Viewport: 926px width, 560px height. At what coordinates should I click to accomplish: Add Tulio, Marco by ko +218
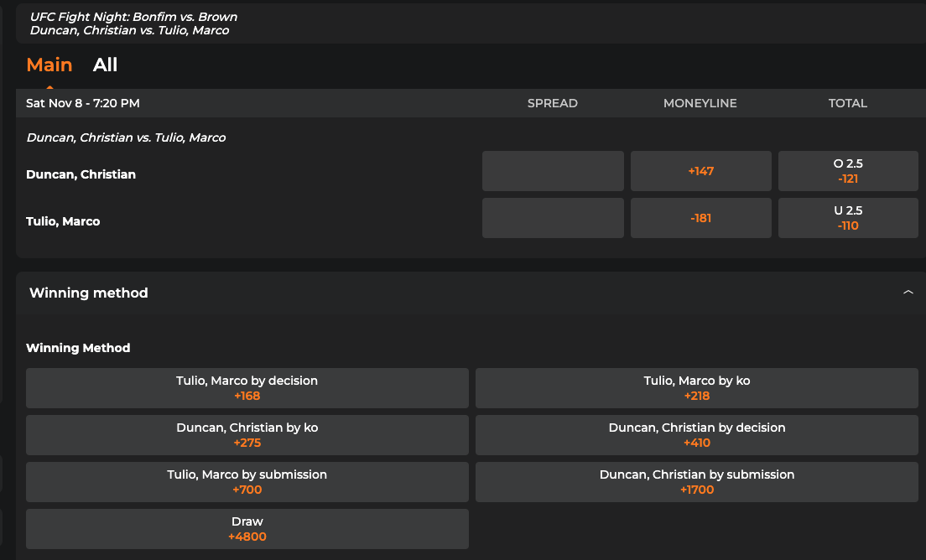(696, 388)
